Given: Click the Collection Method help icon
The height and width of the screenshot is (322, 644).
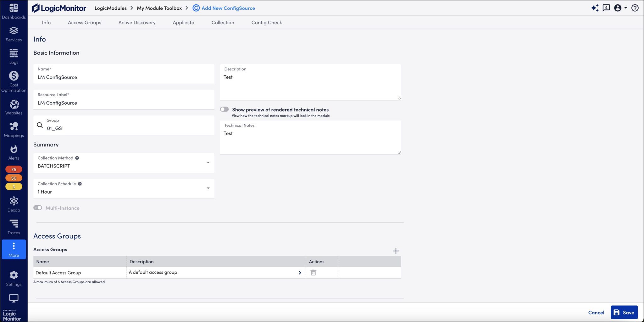Looking at the screenshot, I should click(x=77, y=158).
